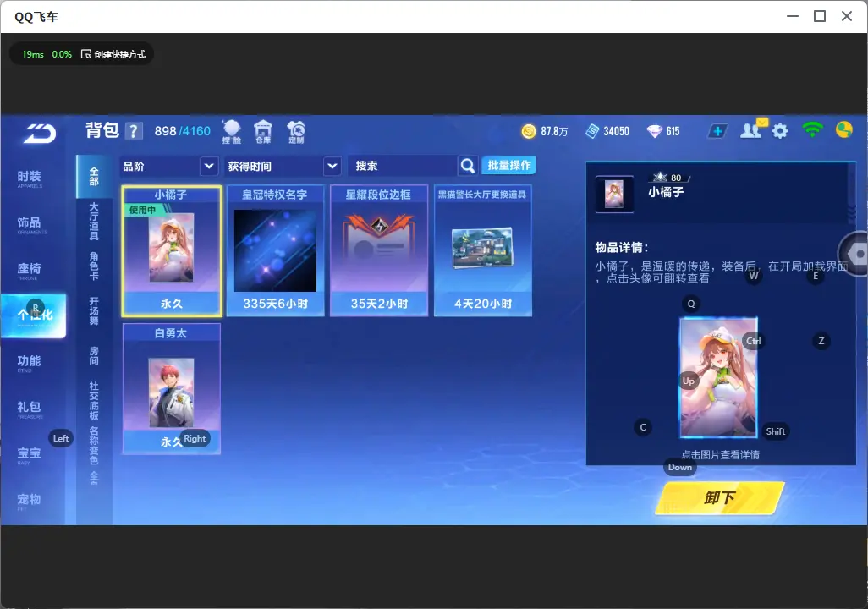Open the 礼包 treasure category
This screenshot has width=868, height=609.
pyautogui.click(x=30, y=409)
